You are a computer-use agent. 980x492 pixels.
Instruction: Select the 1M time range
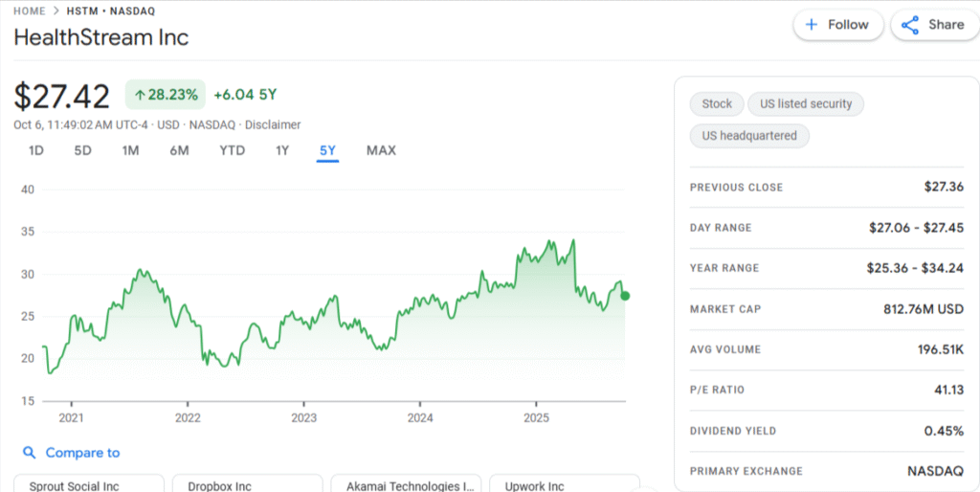point(131,150)
